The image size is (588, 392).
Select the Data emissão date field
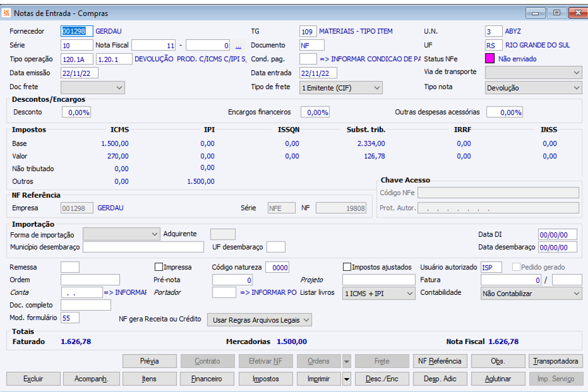pos(79,73)
